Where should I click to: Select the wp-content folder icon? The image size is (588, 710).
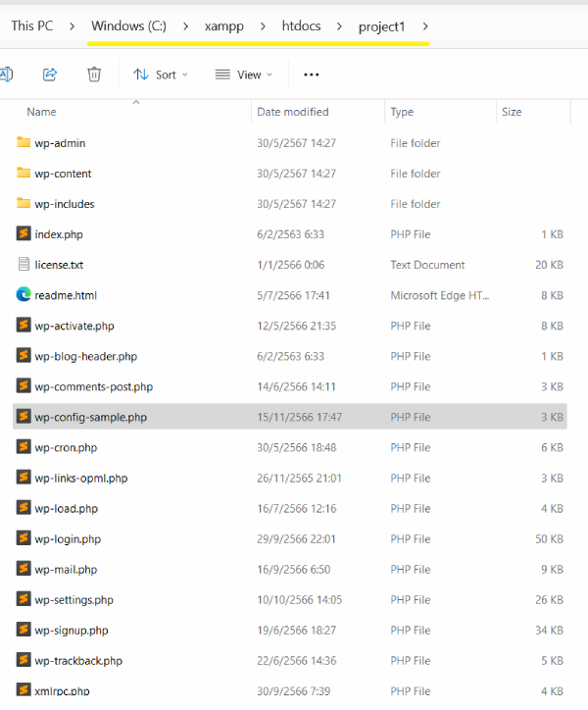[24, 173]
